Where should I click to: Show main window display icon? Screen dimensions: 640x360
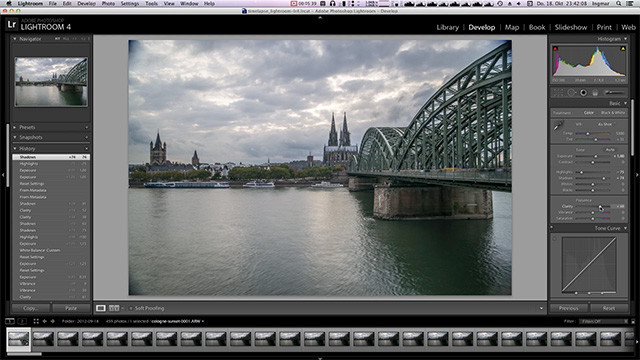point(10,321)
